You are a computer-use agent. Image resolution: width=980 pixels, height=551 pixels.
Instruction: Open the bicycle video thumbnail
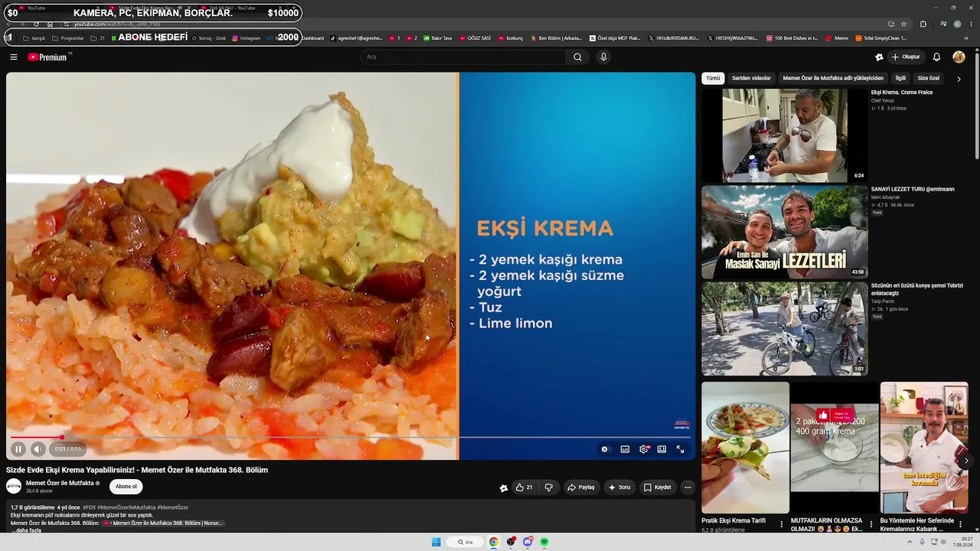point(785,328)
